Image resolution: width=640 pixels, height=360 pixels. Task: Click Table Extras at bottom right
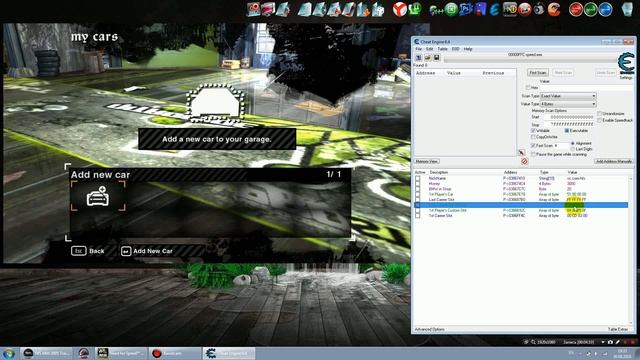[x=618, y=329]
